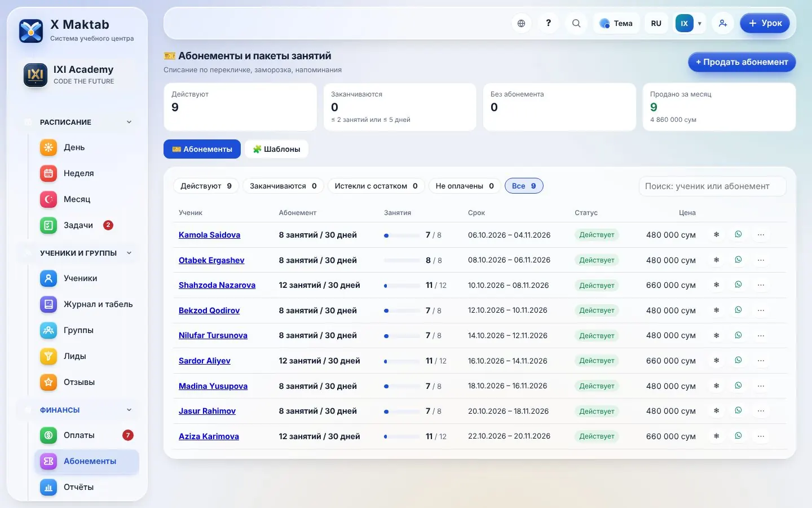Open help question mark icon
The image size is (812, 508).
(548, 23)
